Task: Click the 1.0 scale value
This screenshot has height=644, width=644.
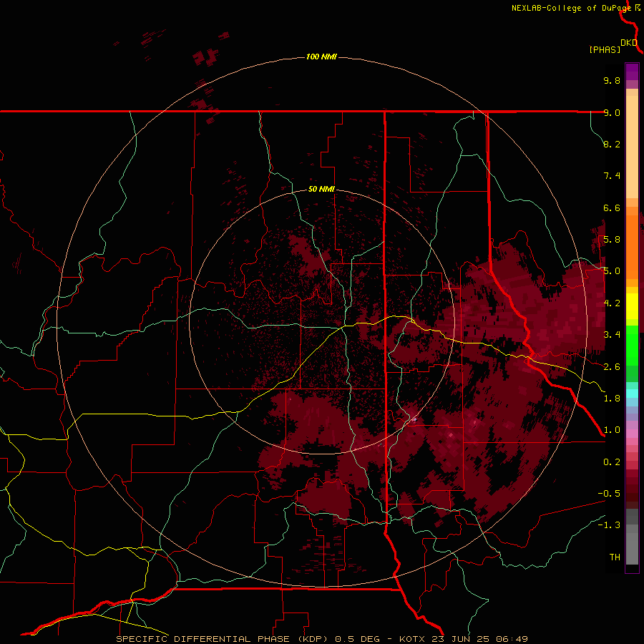Action: point(612,430)
